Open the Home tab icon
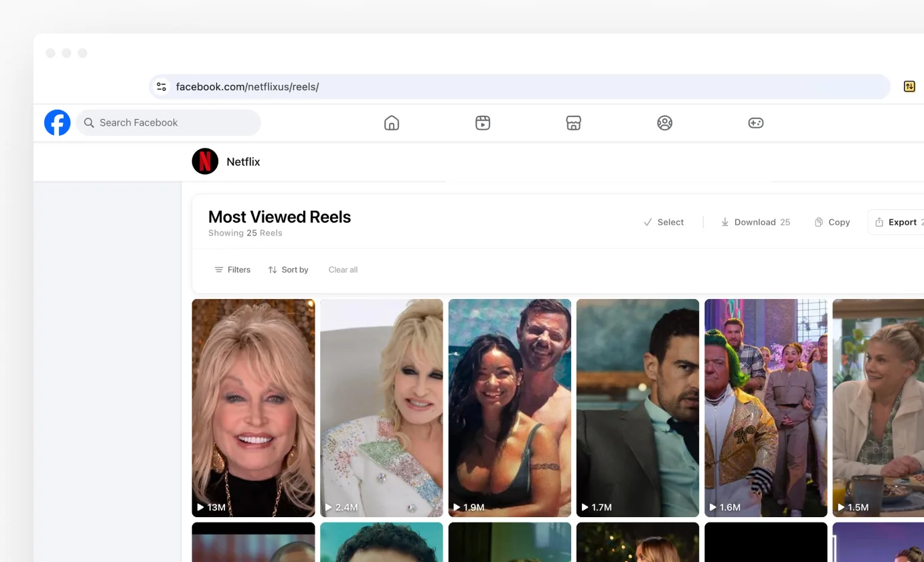 (x=392, y=122)
